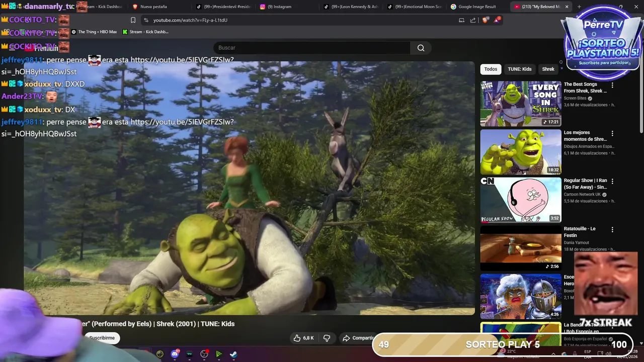Open three-dot menu for Ratatouille Le Festin

[x=612, y=229]
